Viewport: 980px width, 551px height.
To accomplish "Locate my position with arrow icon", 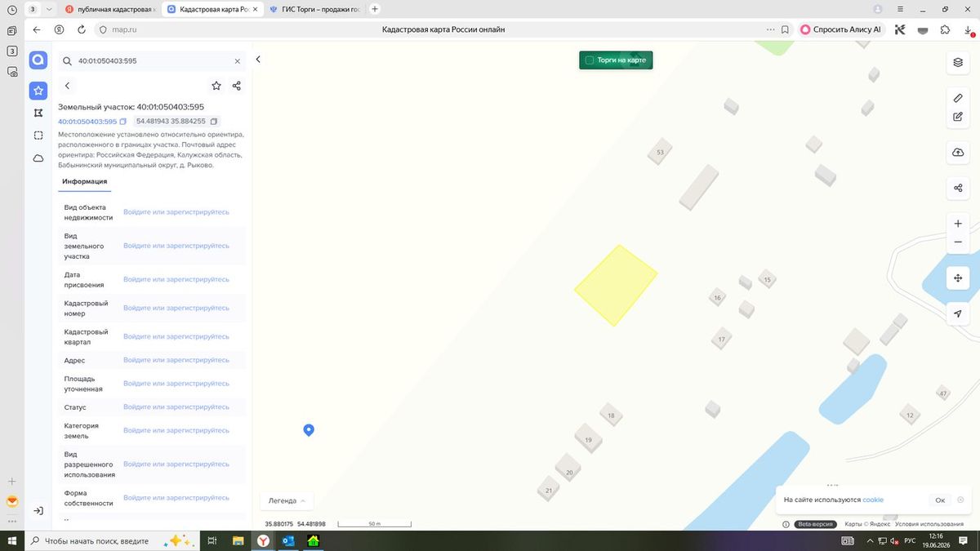I will [x=958, y=314].
